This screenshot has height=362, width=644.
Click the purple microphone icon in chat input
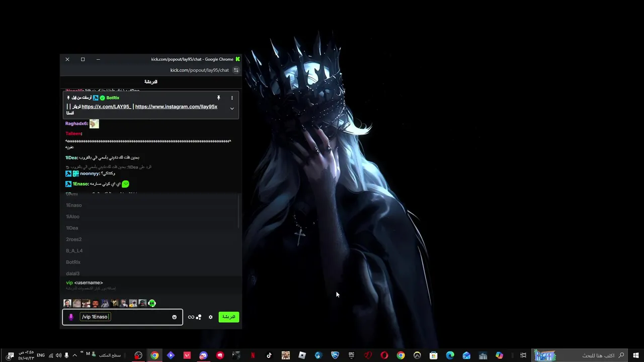pos(71,317)
